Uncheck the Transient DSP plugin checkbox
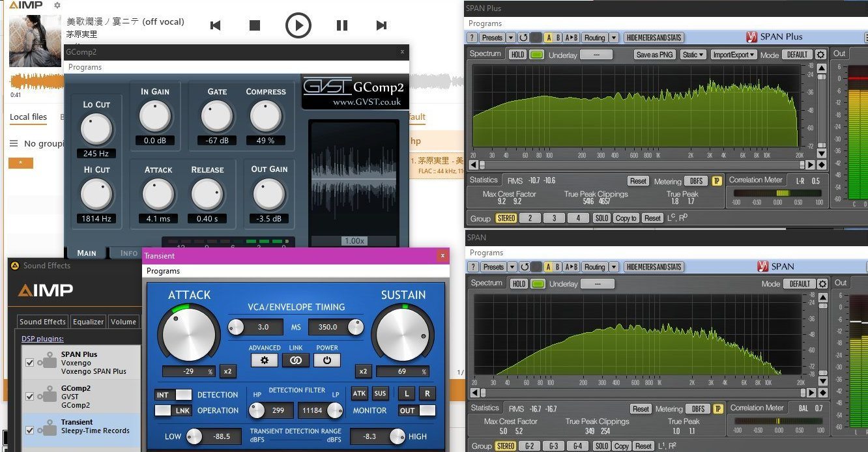Viewport: 868px width, 452px height. click(29, 430)
